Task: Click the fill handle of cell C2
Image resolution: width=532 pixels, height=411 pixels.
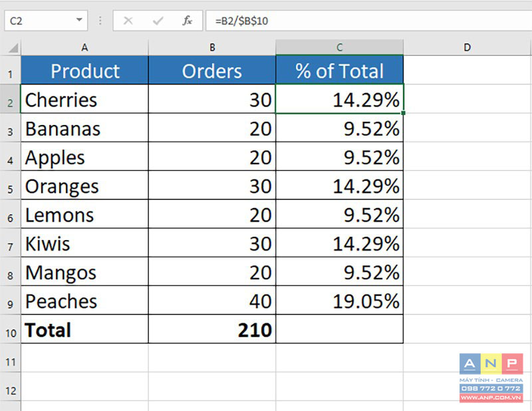Action: click(403, 112)
